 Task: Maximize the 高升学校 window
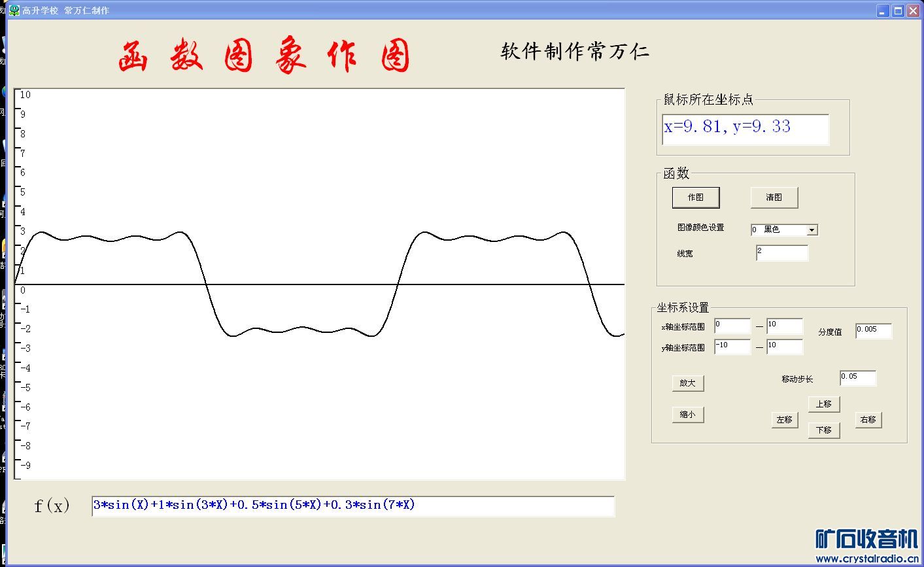[x=898, y=10]
